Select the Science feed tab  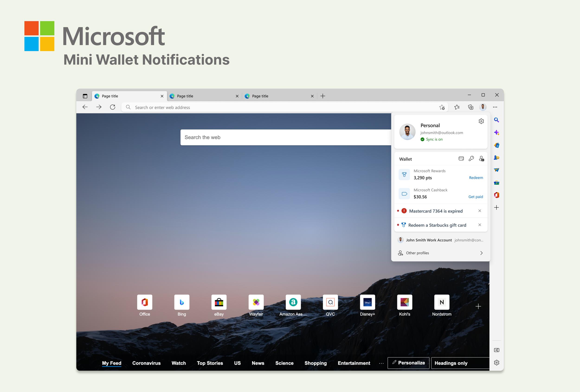284,363
